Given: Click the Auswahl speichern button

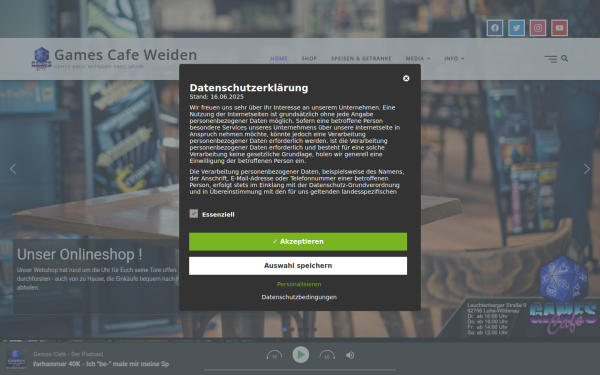Looking at the screenshot, I should coord(298,266).
